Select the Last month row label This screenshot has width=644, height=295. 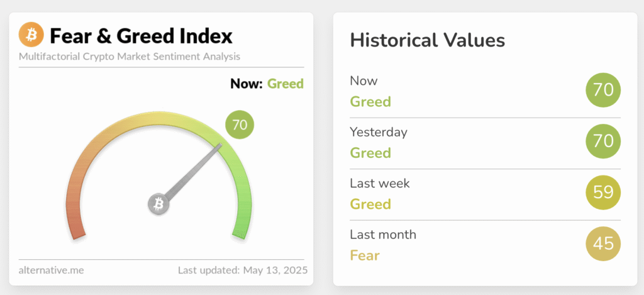tap(383, 234)
